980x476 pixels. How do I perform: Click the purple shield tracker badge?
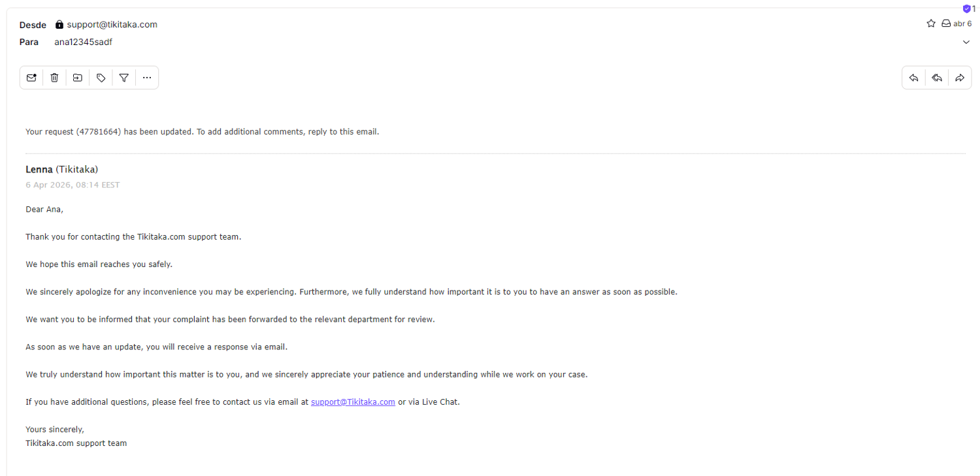967,9
